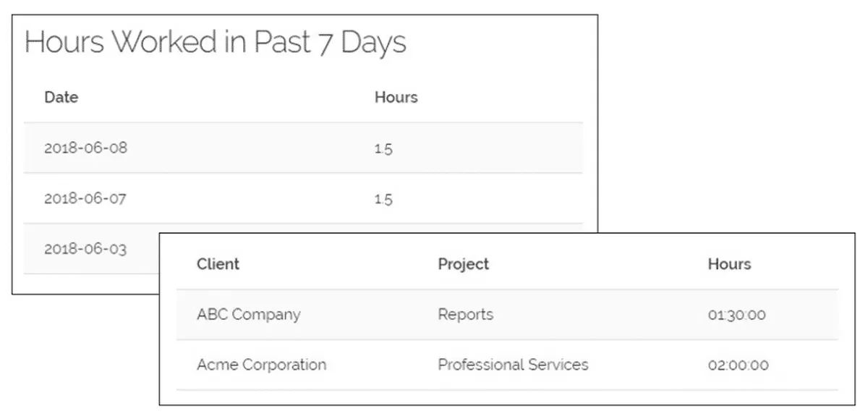Select the 2018-06-03 date cell

coord(85,249)
